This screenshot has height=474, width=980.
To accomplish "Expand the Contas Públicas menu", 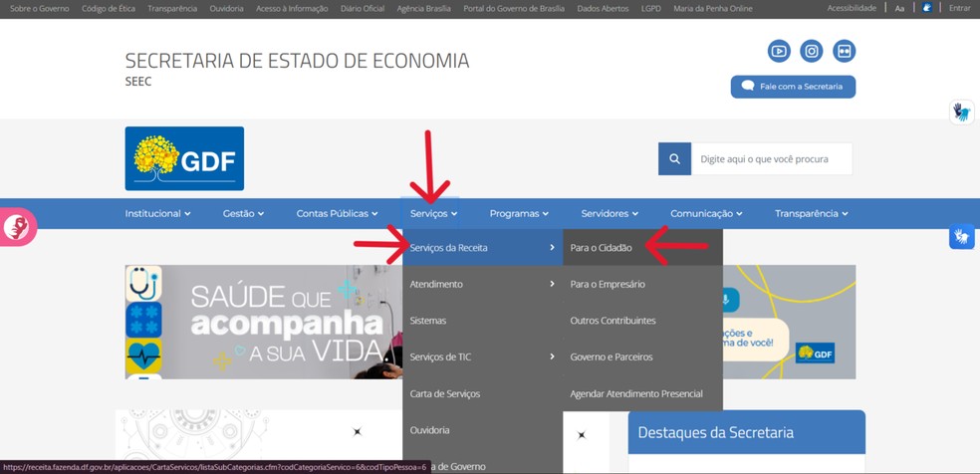I will click(x=337, y=213).
